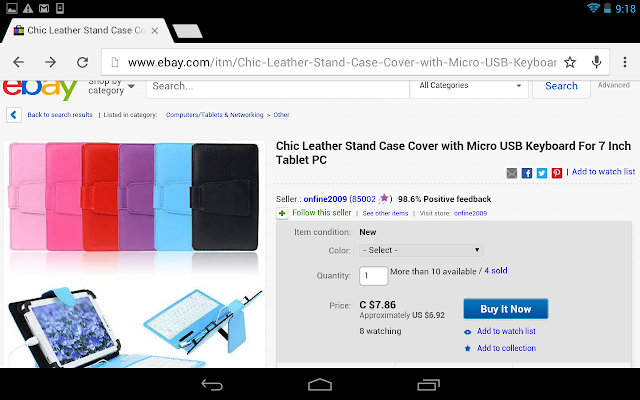Image resolution: width=640 pixels, height=400 pixels.
Task: Share listing on Facebook icon
Action: tap(527, 173)
